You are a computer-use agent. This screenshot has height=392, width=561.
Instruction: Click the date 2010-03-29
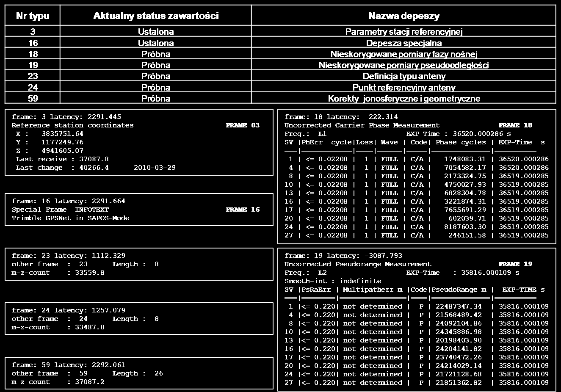(155, 168)
